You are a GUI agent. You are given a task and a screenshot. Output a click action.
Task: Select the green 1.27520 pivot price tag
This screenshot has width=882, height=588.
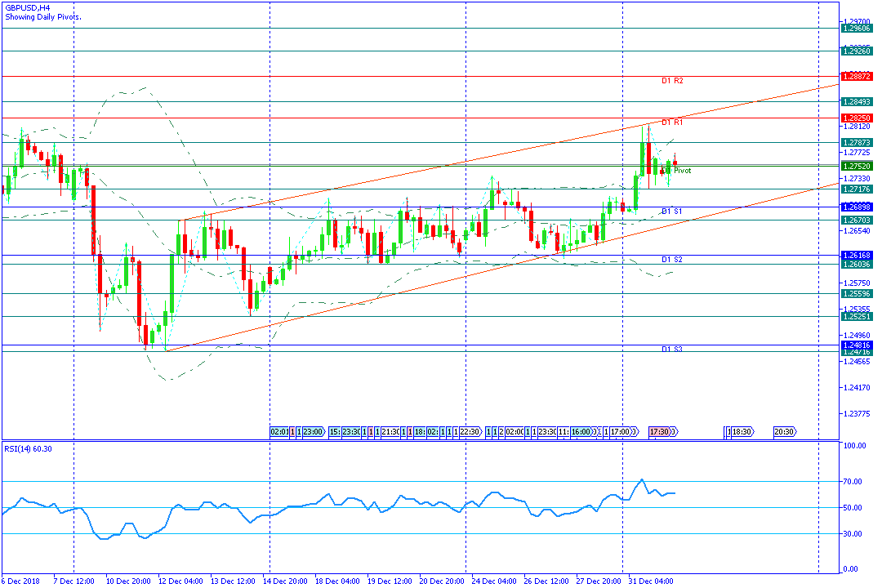click(x=857, y=166)
